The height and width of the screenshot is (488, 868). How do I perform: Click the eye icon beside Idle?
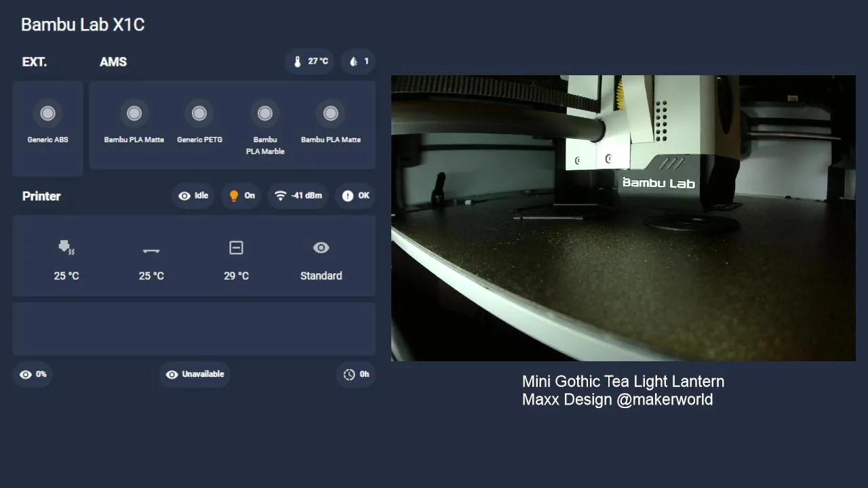[x=184, y=196]
